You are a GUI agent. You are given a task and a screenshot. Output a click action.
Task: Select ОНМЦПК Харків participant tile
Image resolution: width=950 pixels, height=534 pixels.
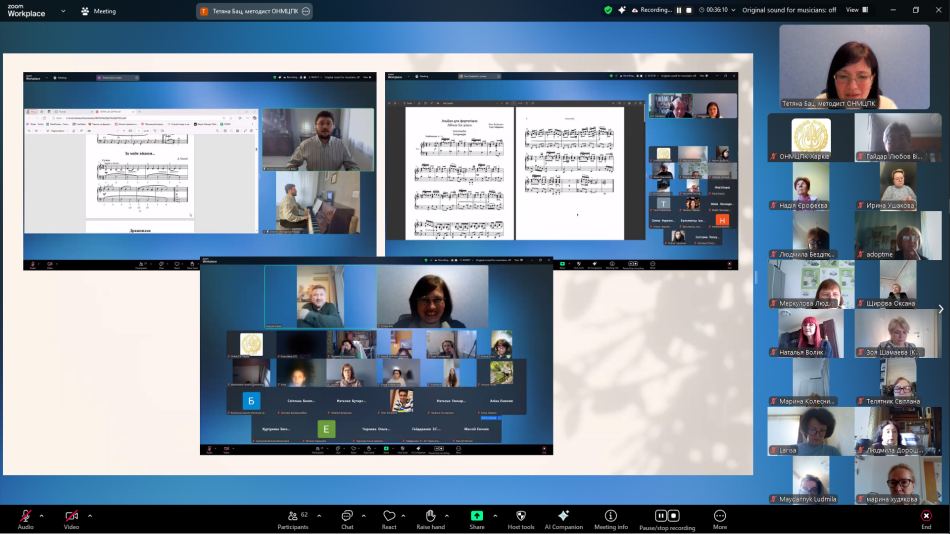tap(811, 138)
